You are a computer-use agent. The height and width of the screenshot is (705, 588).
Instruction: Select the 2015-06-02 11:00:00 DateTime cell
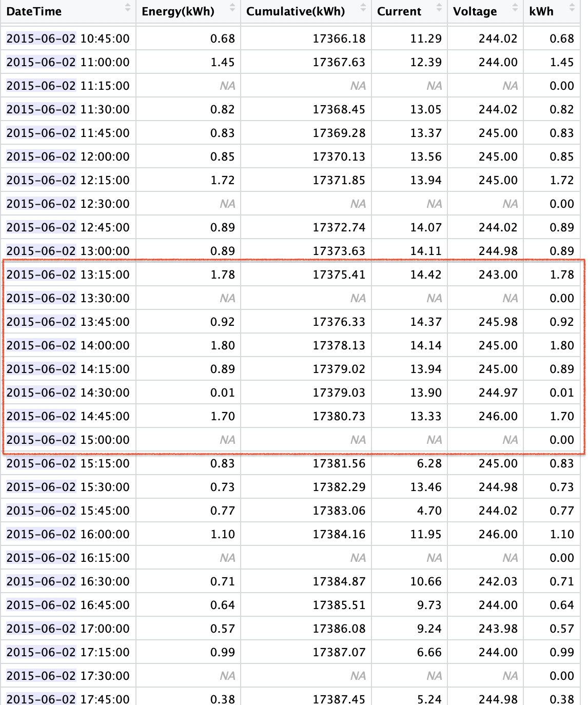tap(68, 62)
